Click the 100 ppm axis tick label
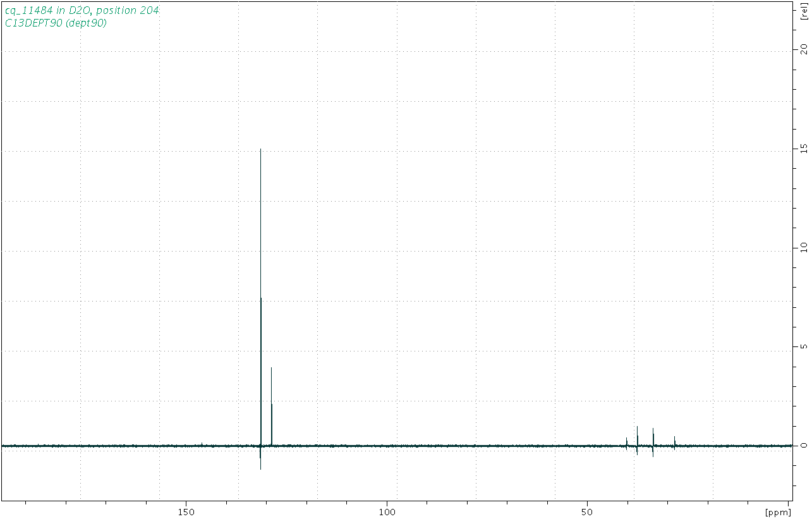This screenshot has width=812, height=519. pos(387,511)
